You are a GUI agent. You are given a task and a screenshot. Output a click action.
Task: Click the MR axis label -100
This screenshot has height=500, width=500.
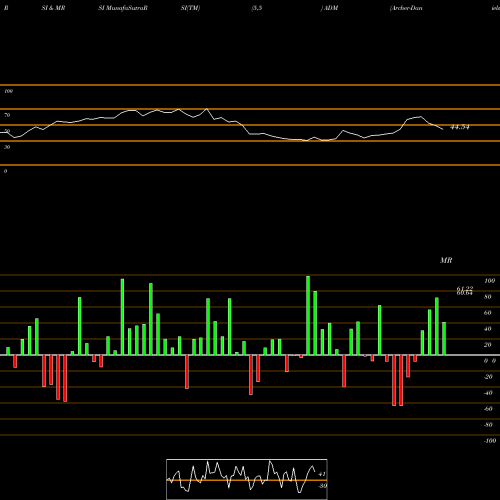pyautogui.click(x=489, y=441)
